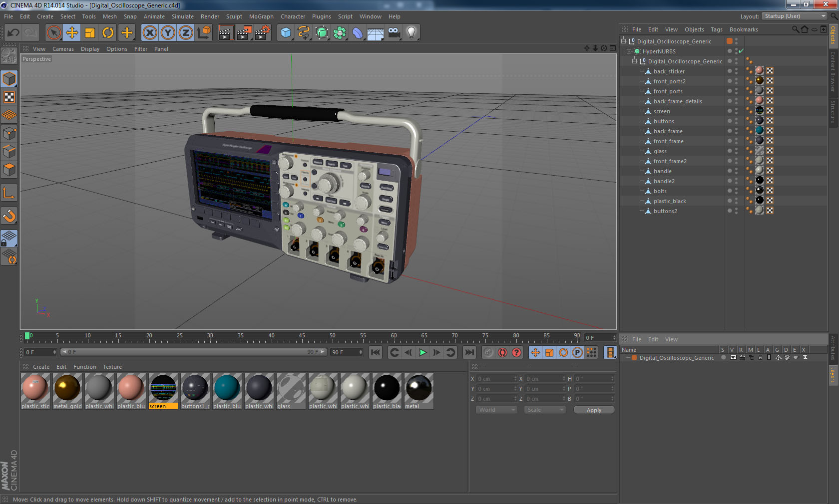Screen dimensions: 839x504
Task: Switch to Texture mode
Action: (9, 97)
